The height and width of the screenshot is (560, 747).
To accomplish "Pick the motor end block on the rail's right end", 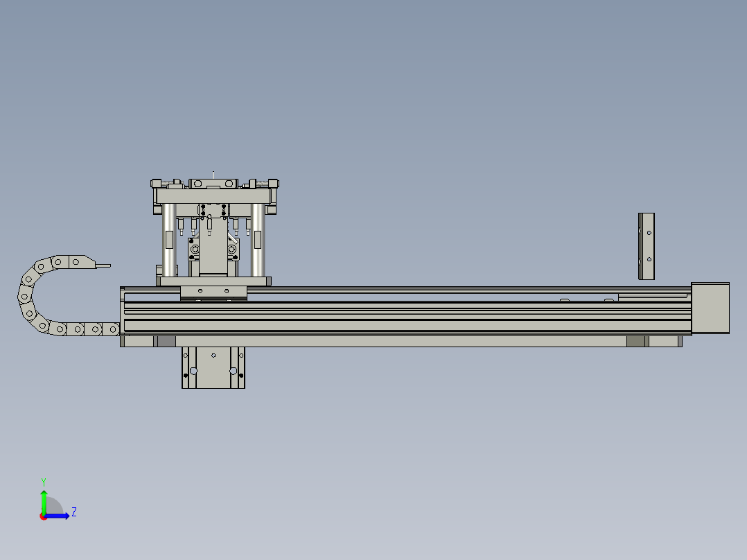I will 710,308.
